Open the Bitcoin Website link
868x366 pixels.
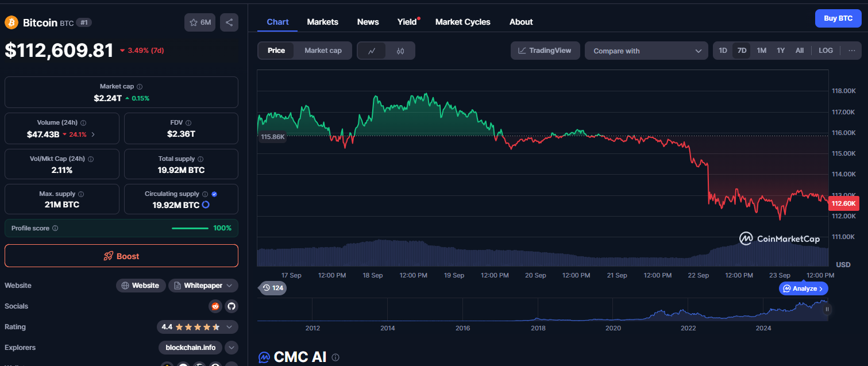click(141, 286)
